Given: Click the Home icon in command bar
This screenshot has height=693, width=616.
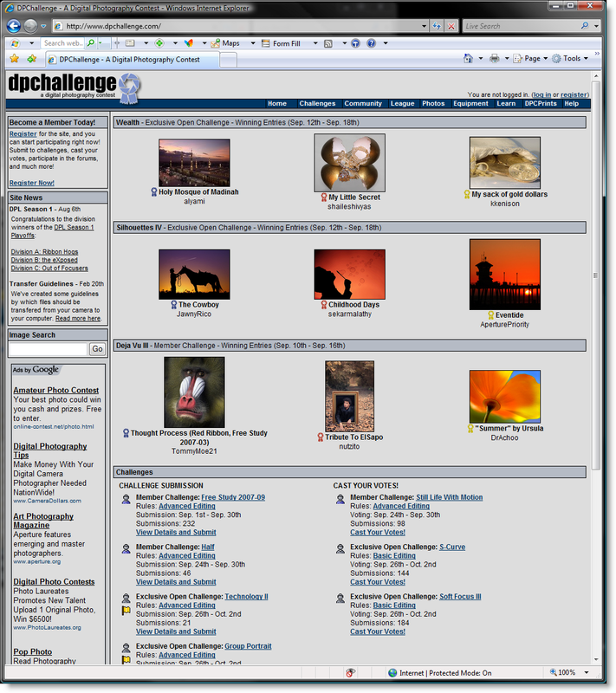Looking at the screenshot, I should tap(468, 59).
